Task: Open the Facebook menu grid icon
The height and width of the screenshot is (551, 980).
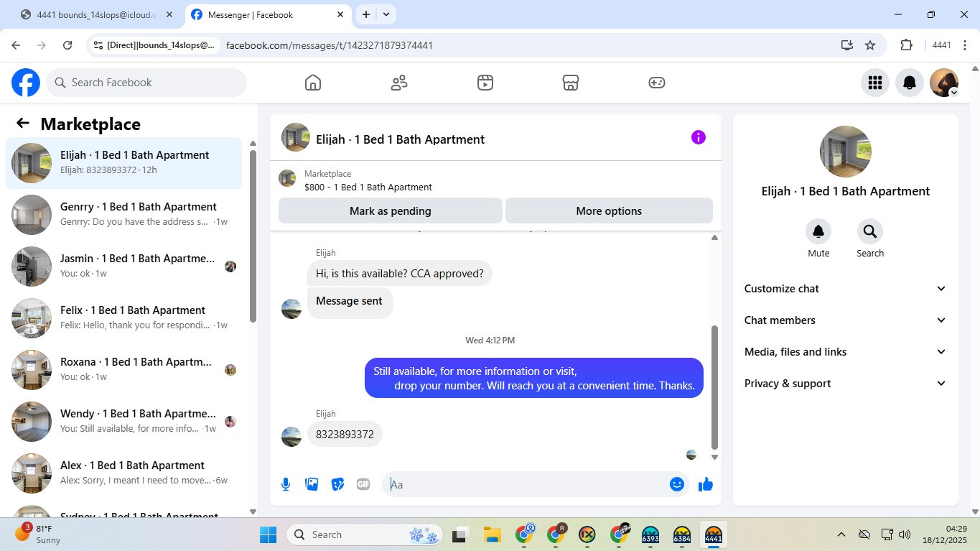Action: point(874,83)
